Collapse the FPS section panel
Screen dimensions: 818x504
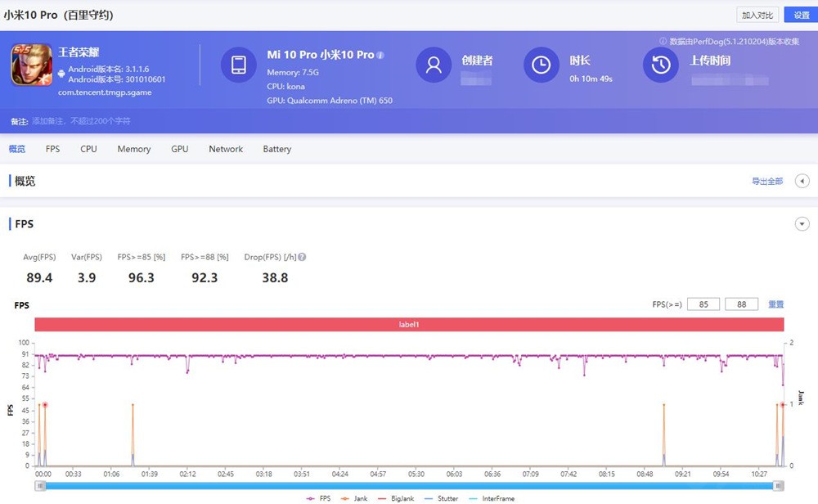pyautogui.click(x=802, y=224)
